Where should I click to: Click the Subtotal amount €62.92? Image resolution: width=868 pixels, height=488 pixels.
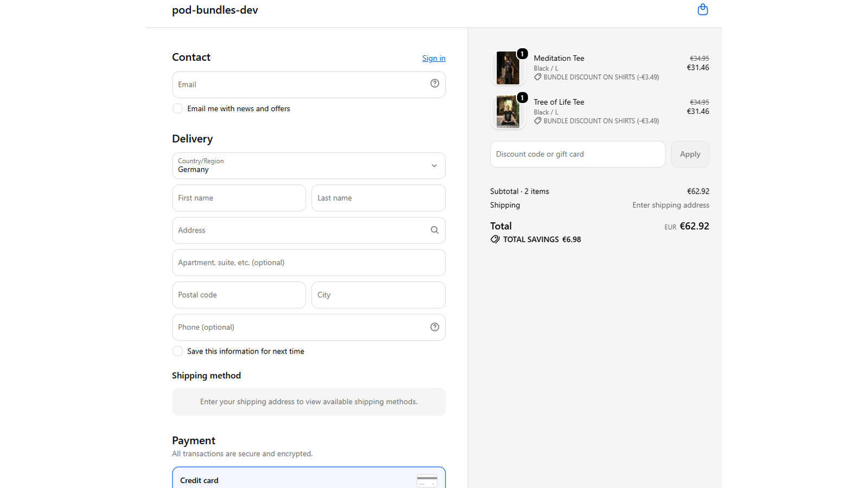(x=698, y=191)
